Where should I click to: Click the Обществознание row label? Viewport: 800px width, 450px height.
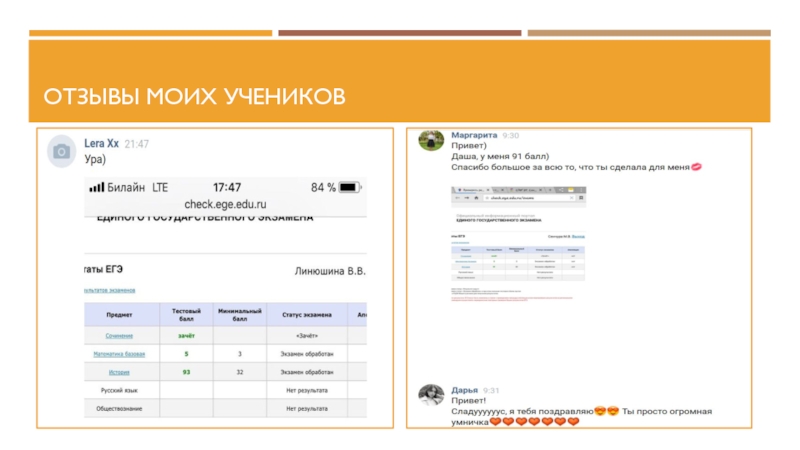click(119, 409)
